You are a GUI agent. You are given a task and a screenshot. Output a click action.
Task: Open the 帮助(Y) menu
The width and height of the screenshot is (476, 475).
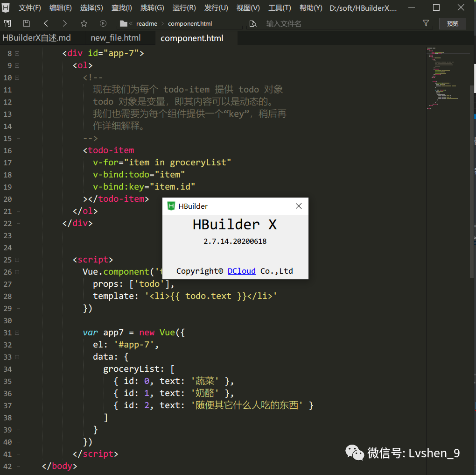coord(311,8)
